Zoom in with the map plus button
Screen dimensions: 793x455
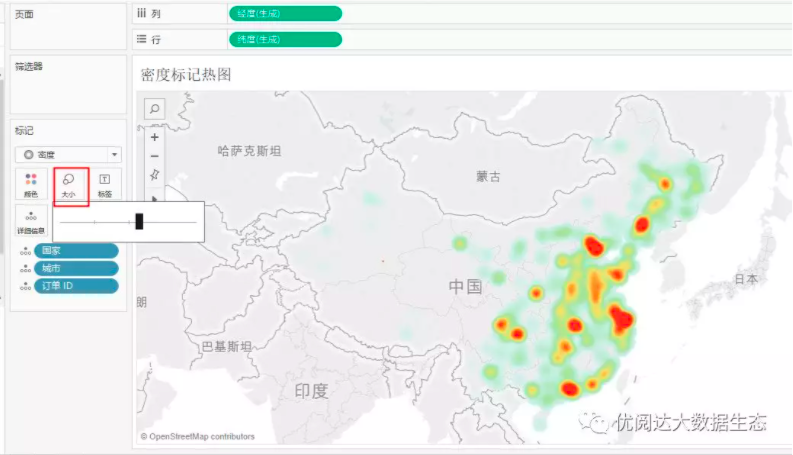(155, 137)
